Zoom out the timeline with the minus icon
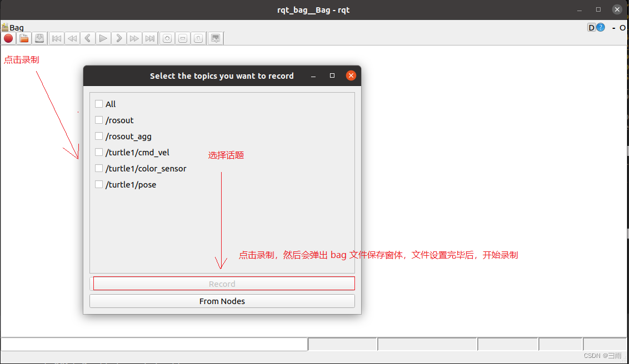This screenshot has height=364, width=630. coord(183,38)
